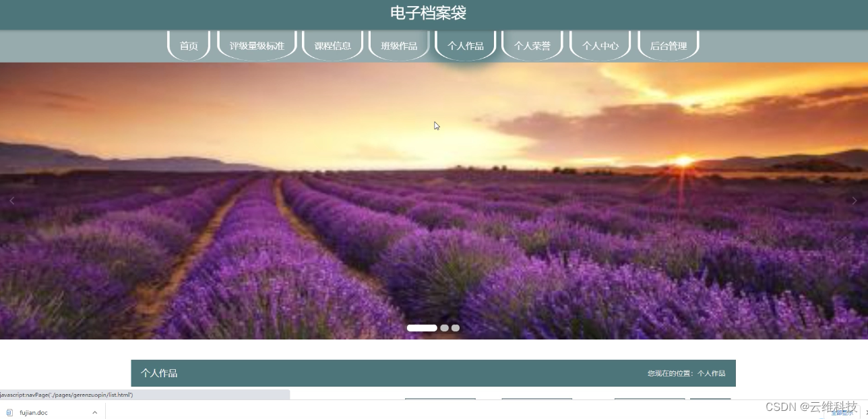The width and height of the screenshot is (868, 419).
Task: Click the 您现在的位置：个人作品 breadcrumb
Action: coord(687,373)
